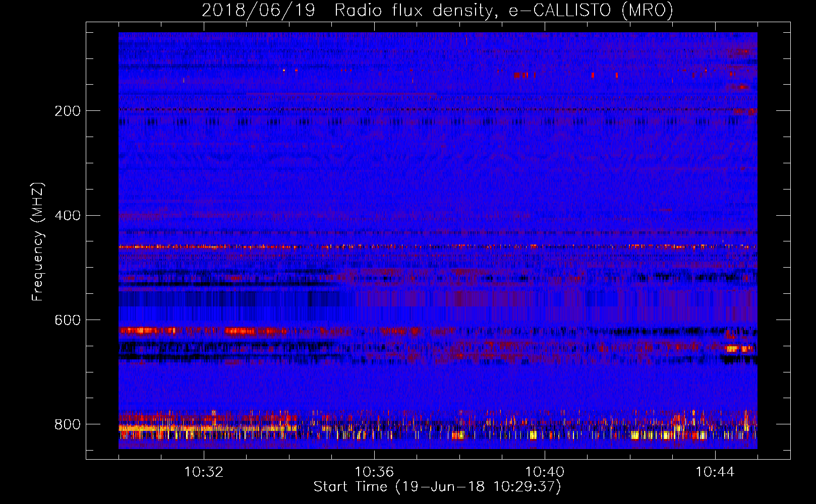Click the "2018/06/19" date in the title
This screenshot has width=816, height=504.
(x=258, y=10)
